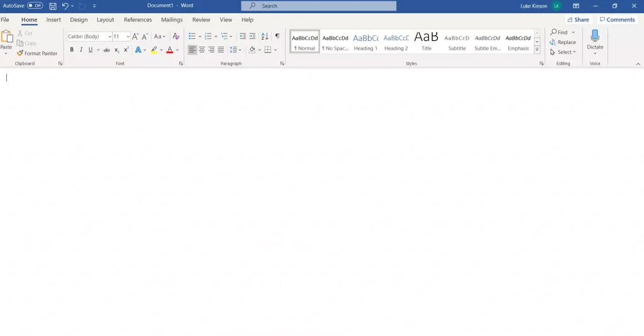This screenshot has height=336, width=644.
Task: Toggle Bold formatting on
Action: (x=72, y=50)
